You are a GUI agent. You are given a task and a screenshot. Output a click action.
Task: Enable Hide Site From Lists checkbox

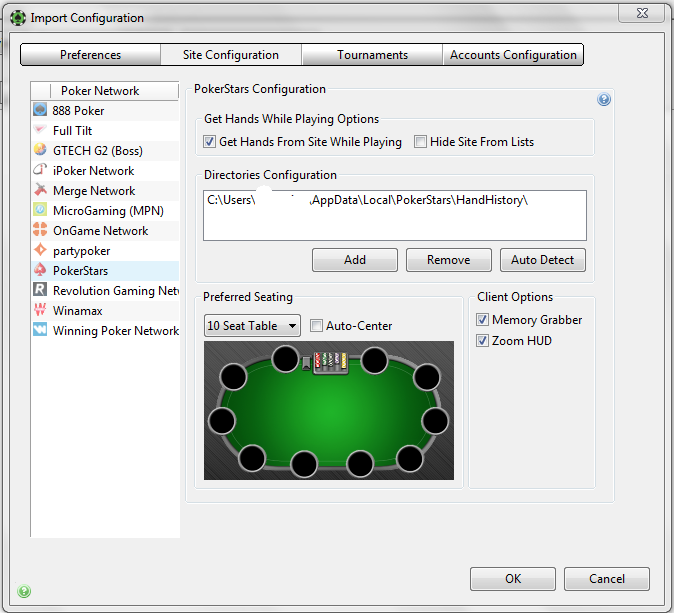[x=420, y=141]
